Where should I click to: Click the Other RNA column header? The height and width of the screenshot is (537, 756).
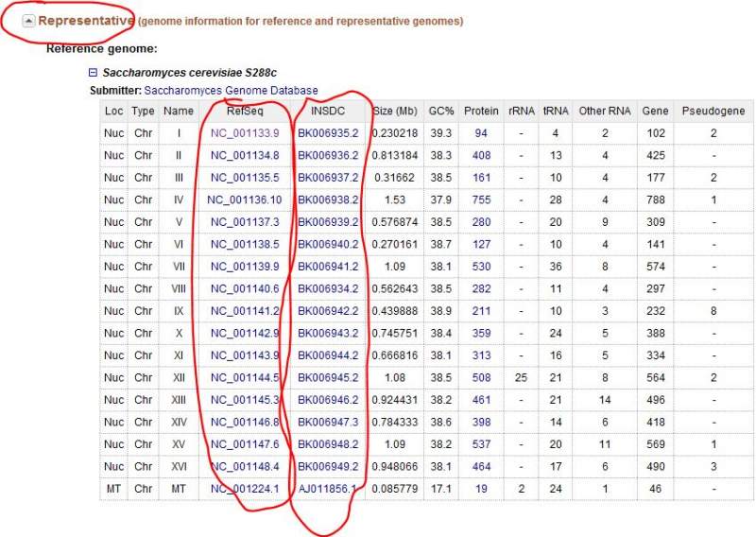tap(605, 111)
